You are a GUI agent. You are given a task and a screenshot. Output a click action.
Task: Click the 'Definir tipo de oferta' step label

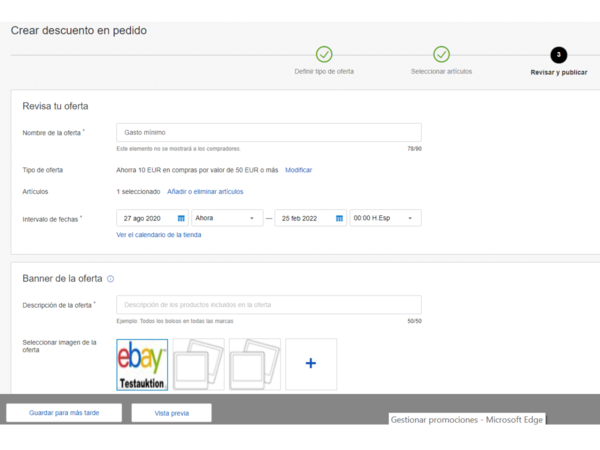pos(324,72)
